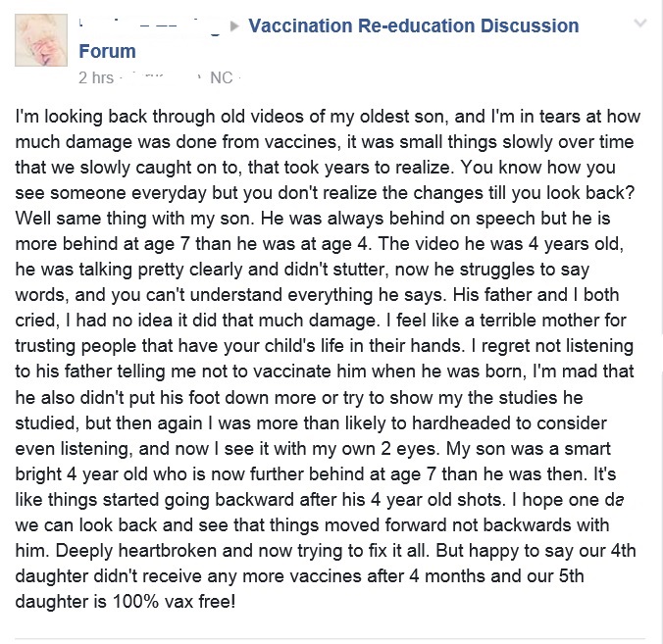The width and height of the screenshot is (663, 644).
Task: Click the phrase 4 year old shots
Action: click(437, 500)
